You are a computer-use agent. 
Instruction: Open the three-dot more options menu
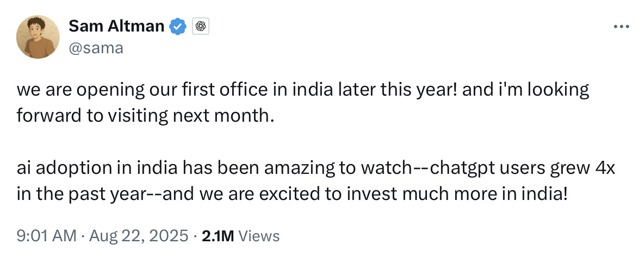point(621,26)
